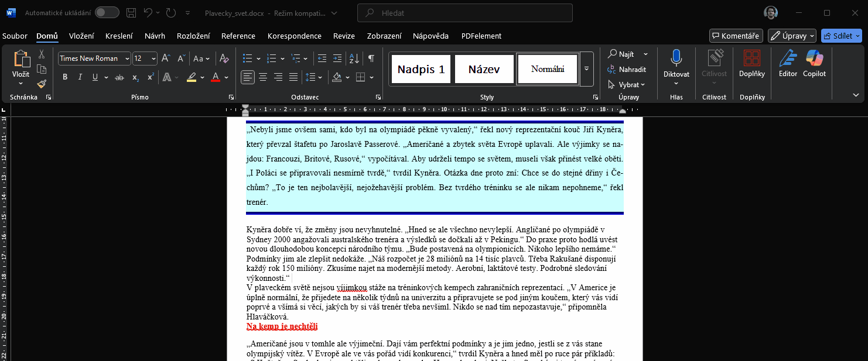Expand the Styles gallery

587,69
